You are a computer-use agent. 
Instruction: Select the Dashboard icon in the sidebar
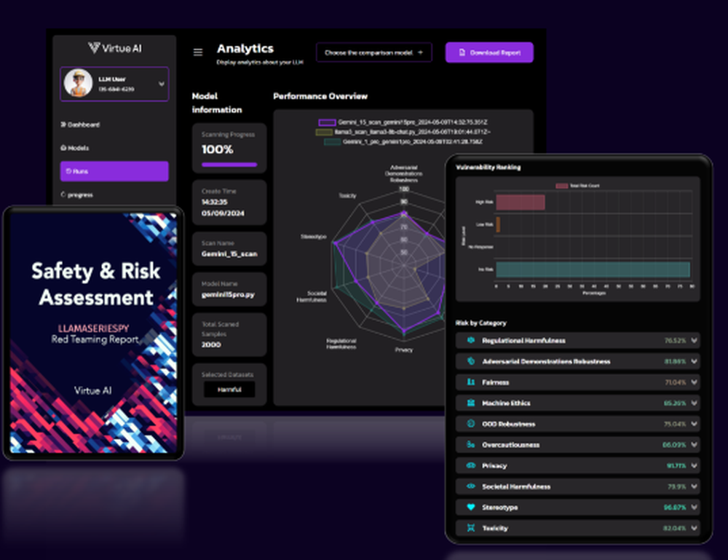coord(63,124)
